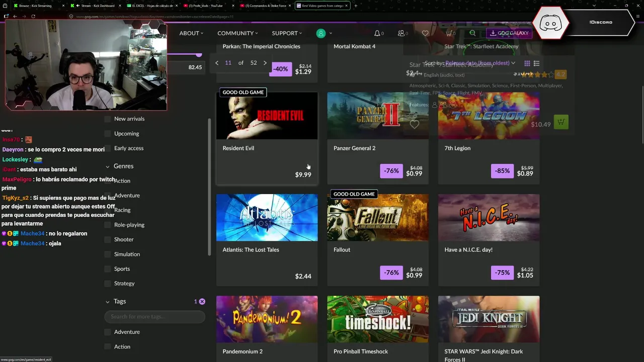Toggle the Upcoming checkbox

click(x=107, y=134)
